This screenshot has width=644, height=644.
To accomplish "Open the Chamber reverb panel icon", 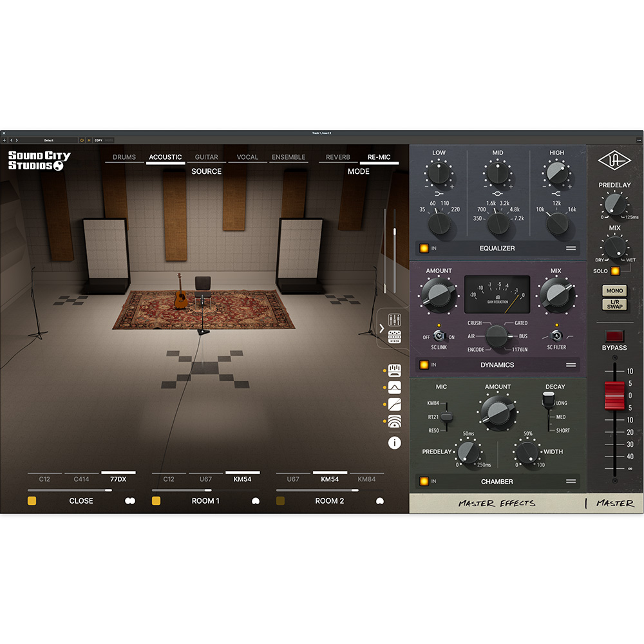I will tap(394, 420).
